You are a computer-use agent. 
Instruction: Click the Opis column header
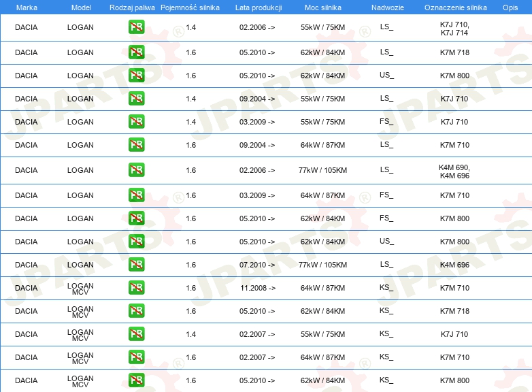[x=510, y=7]
